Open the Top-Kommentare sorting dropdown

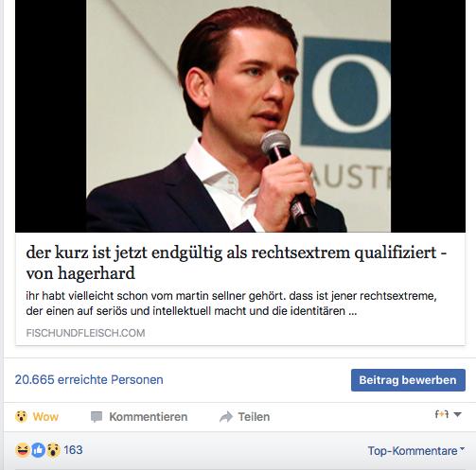[x=416, y=450]
